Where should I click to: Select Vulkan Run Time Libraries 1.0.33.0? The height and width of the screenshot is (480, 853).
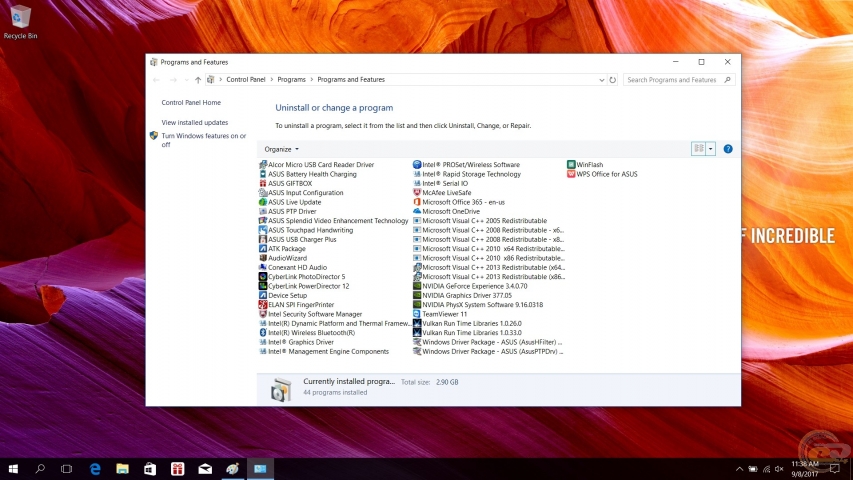[x=467, y=333]
